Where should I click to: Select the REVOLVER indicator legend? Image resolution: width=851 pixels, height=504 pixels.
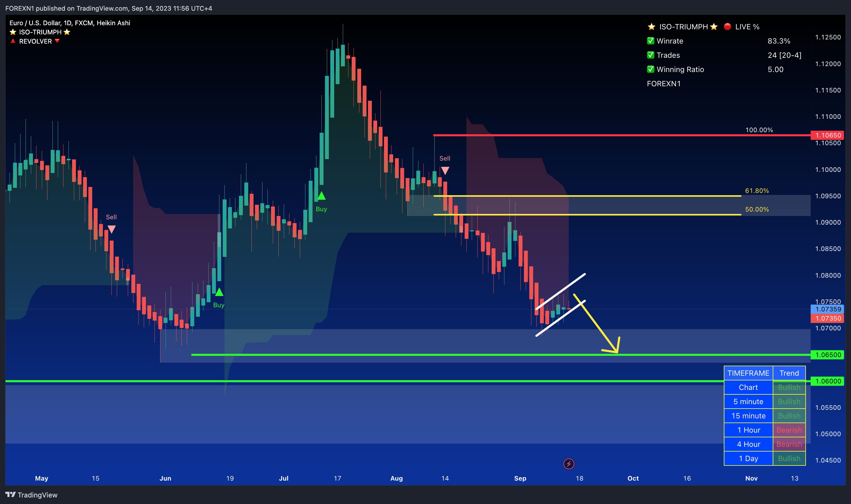coord(35,41)
